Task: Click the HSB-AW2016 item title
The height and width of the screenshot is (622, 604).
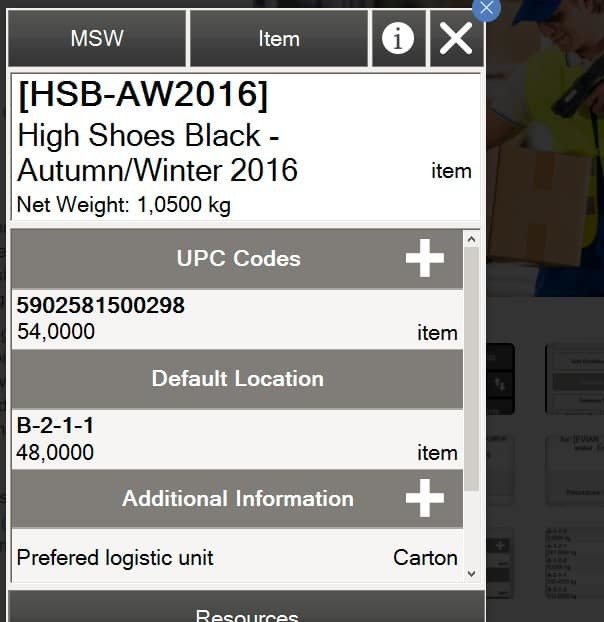Action: coord(143,96)
